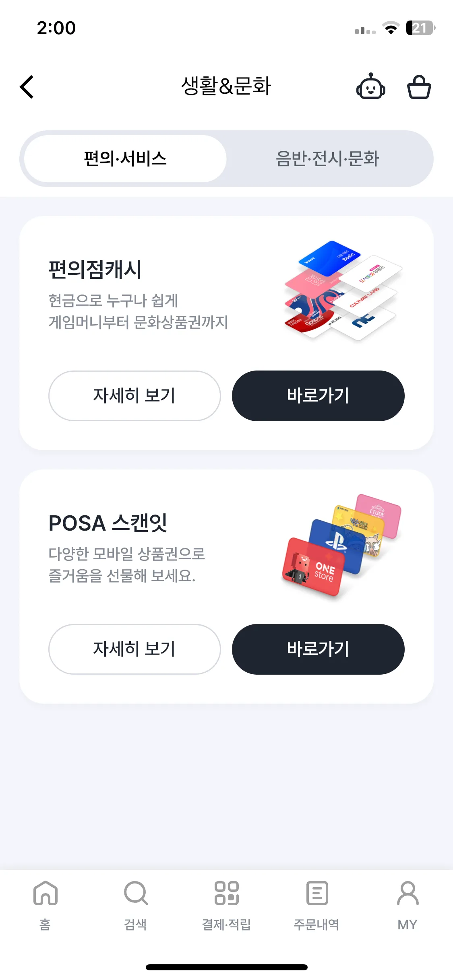Image resolution: width=453 pixels, height=980 pixels.
Task: Tap the 편의점캐시 gift cards image
Action: pyautogui.click(x=342, y=290)
